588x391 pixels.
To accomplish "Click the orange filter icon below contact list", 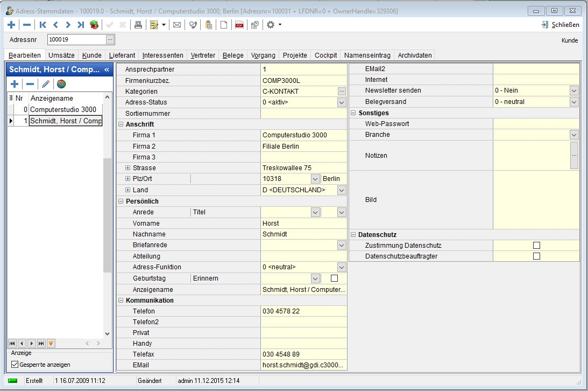I will coord(51,343).
